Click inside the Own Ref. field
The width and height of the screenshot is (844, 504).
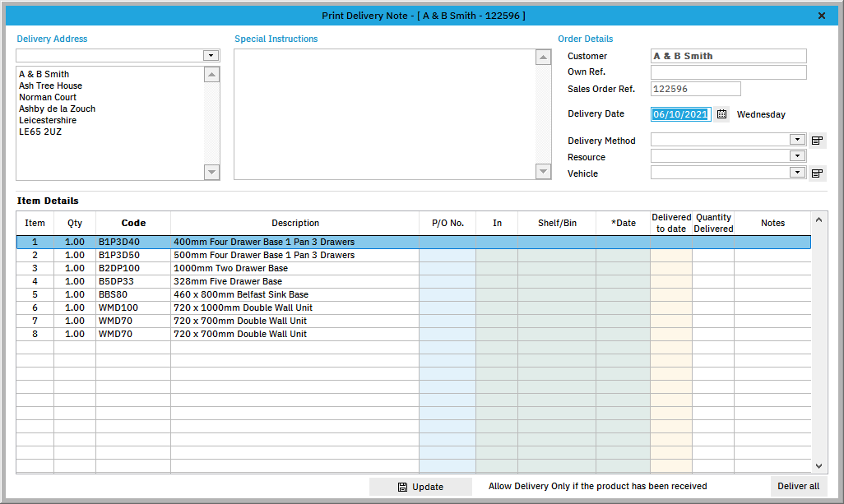[x=728, y=72]
